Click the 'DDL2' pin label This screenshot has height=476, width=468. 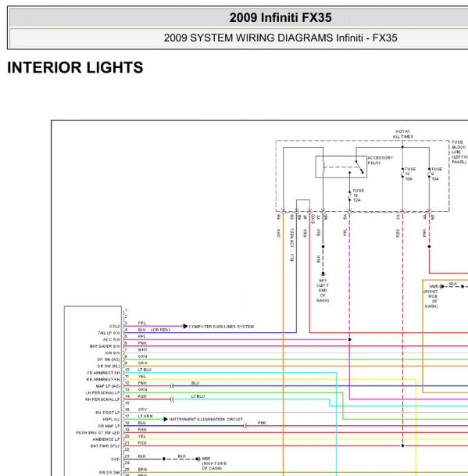click(x=114, y=327)
